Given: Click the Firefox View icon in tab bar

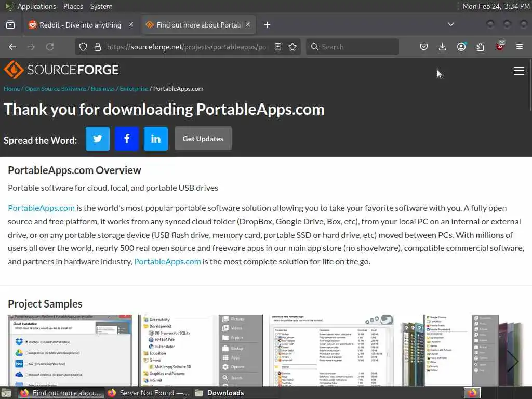Looking at the screenshot, I should (x=10, y=25).
